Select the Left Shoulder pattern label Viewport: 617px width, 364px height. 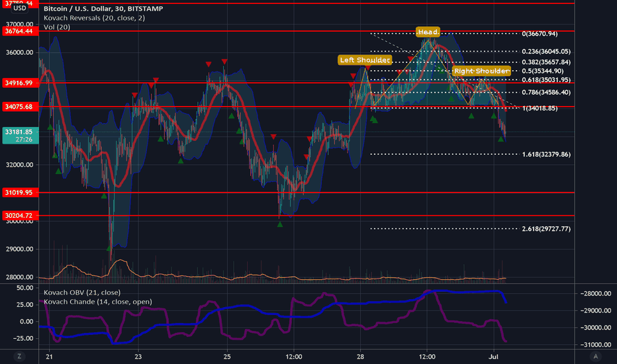[365, 60]
